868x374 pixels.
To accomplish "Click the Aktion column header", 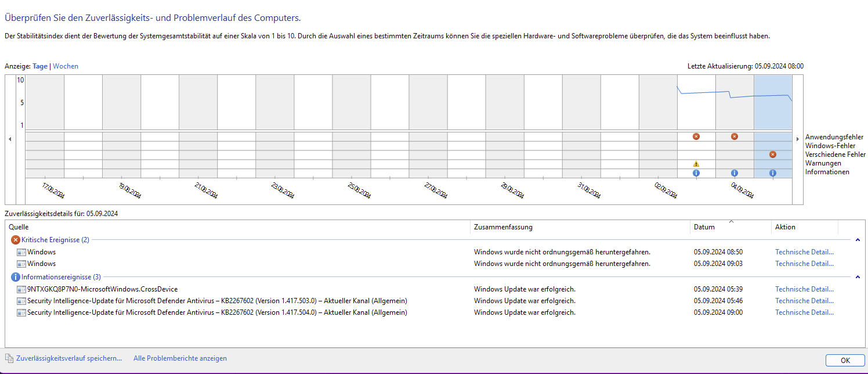I will tap(805, 227).
